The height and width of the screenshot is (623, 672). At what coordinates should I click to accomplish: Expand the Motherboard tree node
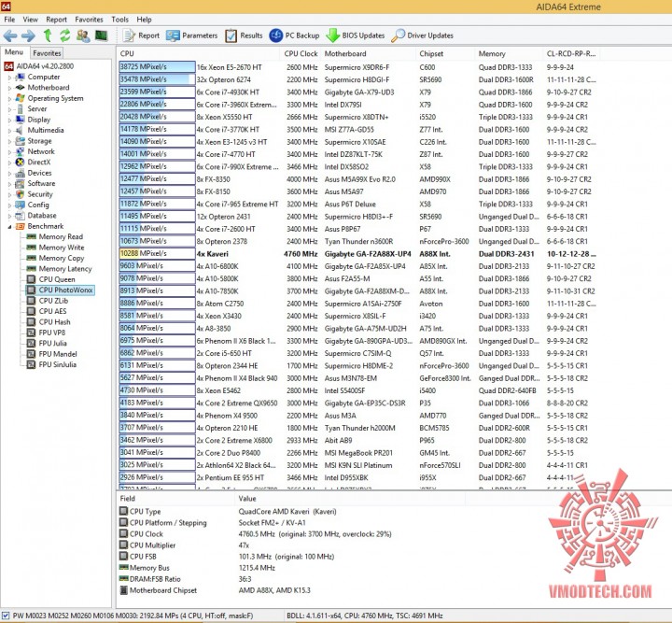(x=10, y=88)
